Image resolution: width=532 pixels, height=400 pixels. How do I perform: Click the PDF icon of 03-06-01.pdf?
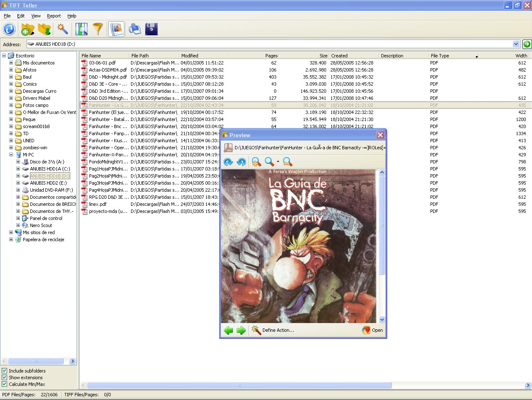click(84, 63)
